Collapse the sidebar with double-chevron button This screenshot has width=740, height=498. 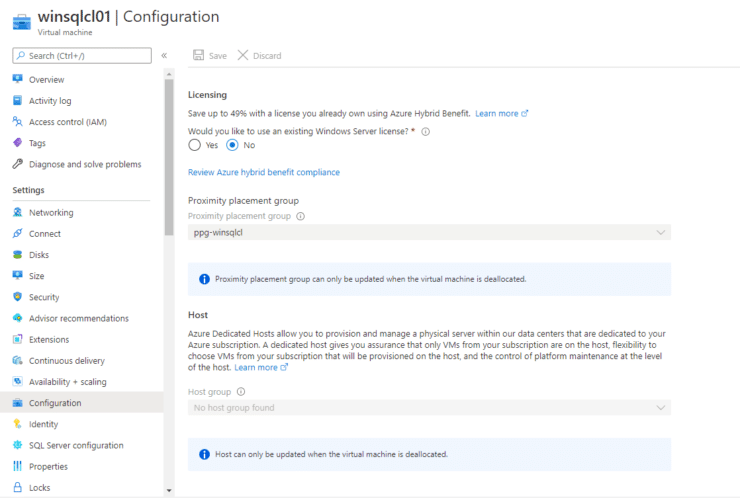tap(164, 55)
